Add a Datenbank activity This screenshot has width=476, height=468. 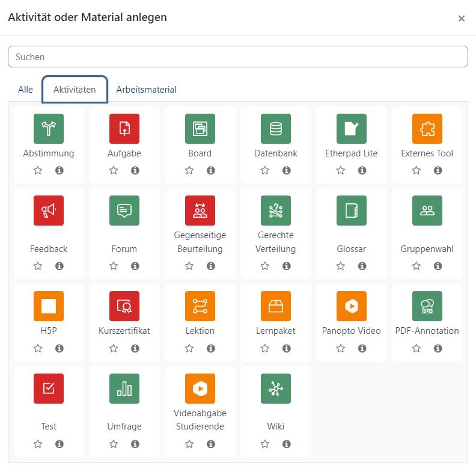point(276,129)
